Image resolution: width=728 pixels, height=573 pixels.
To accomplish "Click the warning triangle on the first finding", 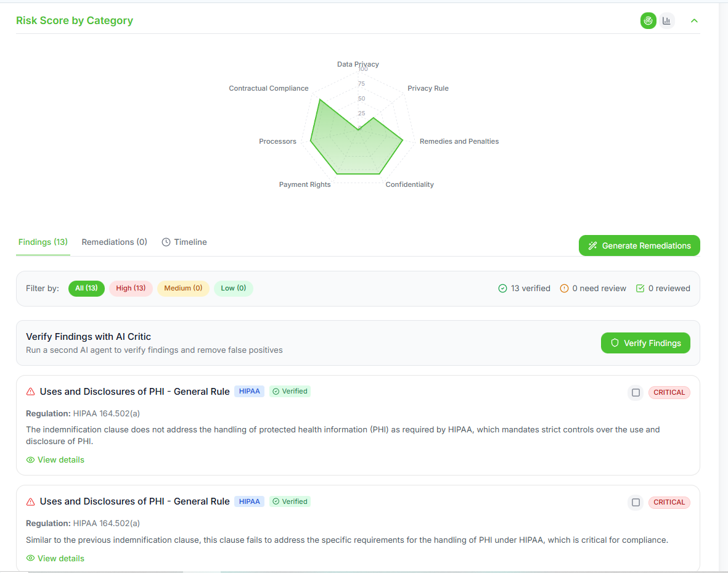I will click(30, 391).
